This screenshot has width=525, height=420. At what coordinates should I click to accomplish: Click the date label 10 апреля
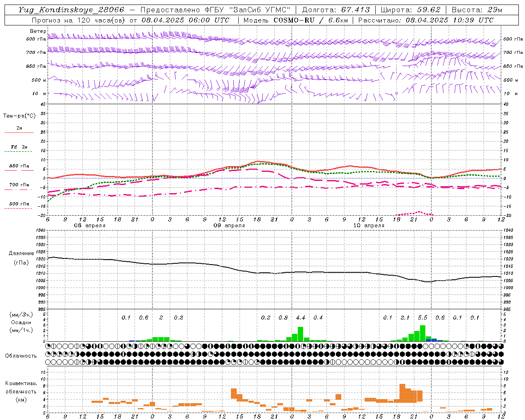point(369,226)
